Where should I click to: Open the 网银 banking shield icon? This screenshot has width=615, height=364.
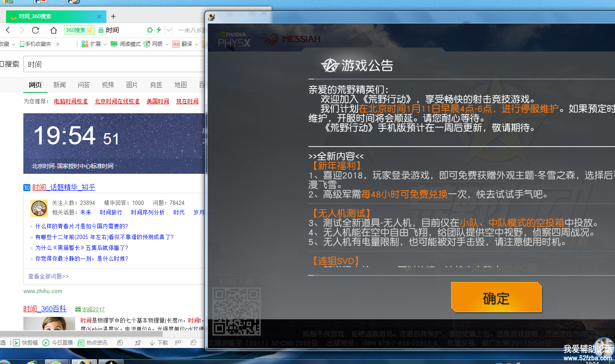tap(147, 44)
